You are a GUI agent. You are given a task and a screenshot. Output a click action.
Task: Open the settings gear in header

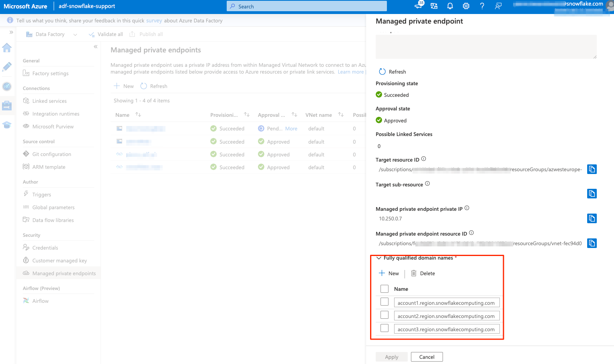pyautogui.click(x=466, y=6)
